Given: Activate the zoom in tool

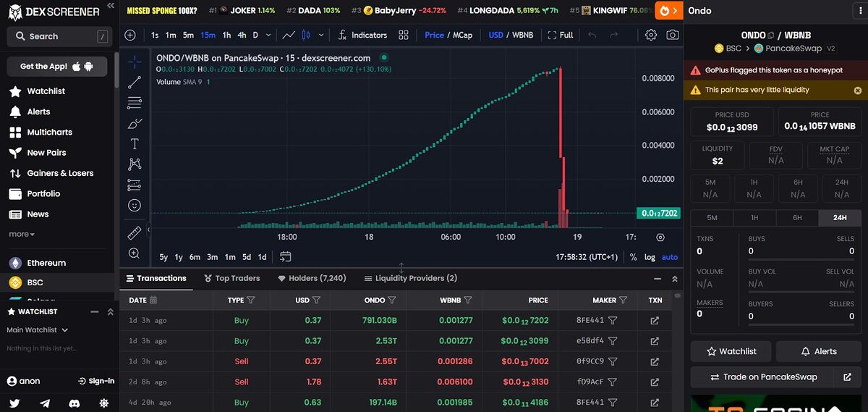Looking at the screenshot, I should tap(134, 253).
